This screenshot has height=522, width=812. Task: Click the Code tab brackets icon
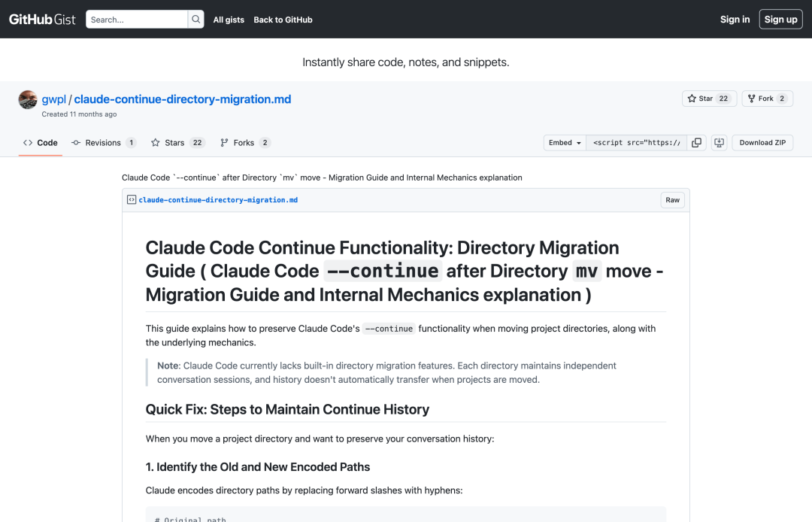coord(28,142)
